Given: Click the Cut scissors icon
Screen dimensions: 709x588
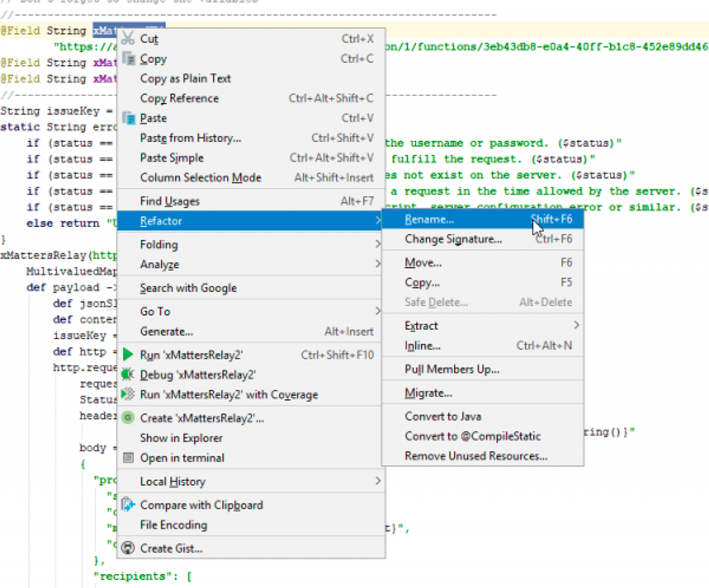Looking at the screenshot, I should click(128, 38).
